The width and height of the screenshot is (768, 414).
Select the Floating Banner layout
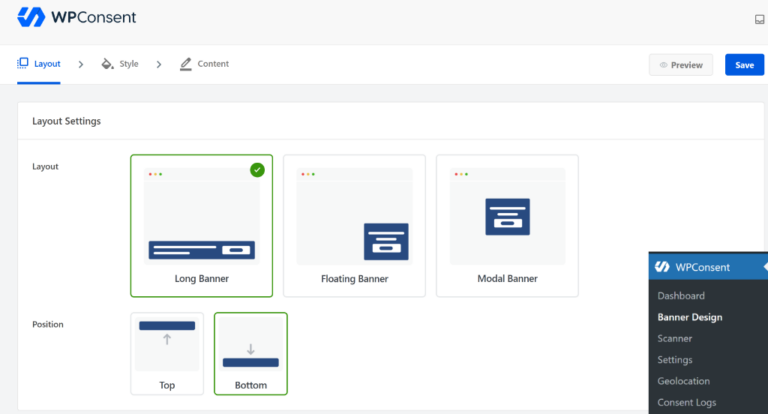[x=354, y=226]
